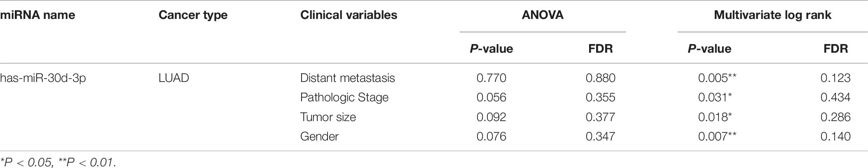
Task: Select the 0.007** Gender P-value
Action: coord(717,136)
